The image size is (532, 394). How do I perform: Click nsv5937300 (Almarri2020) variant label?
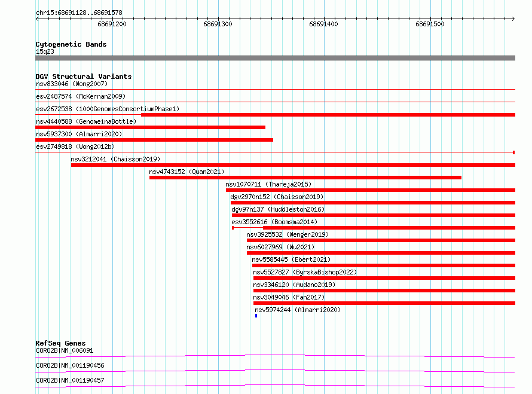79,134
